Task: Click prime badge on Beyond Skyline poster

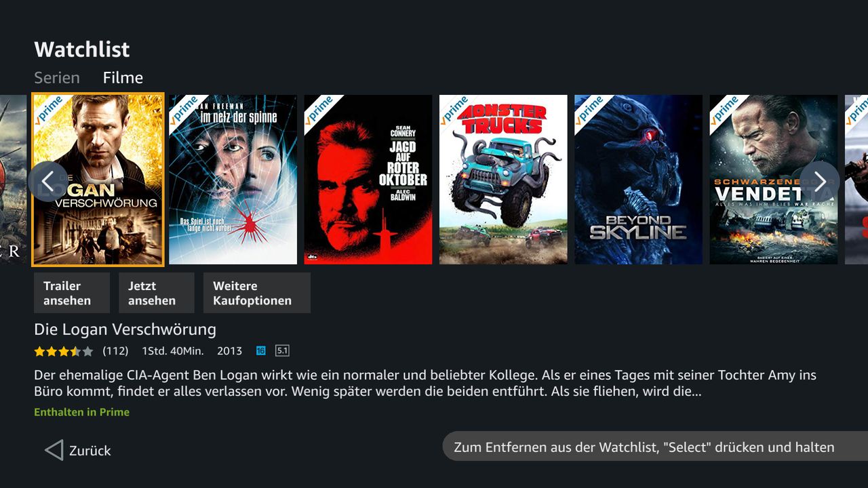Action: pos(589,110)
